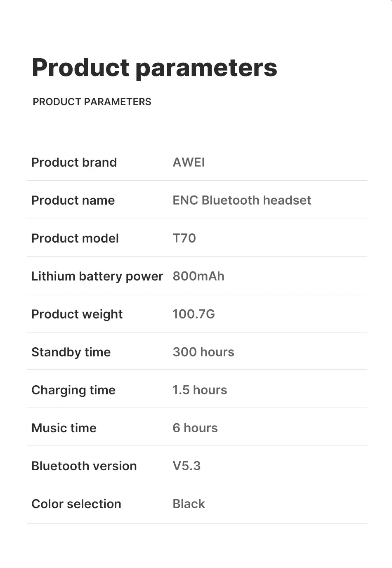Click the "ENC Bluetooth headset" value
This screenshot has height=568, width=392.
coord(242,200)
